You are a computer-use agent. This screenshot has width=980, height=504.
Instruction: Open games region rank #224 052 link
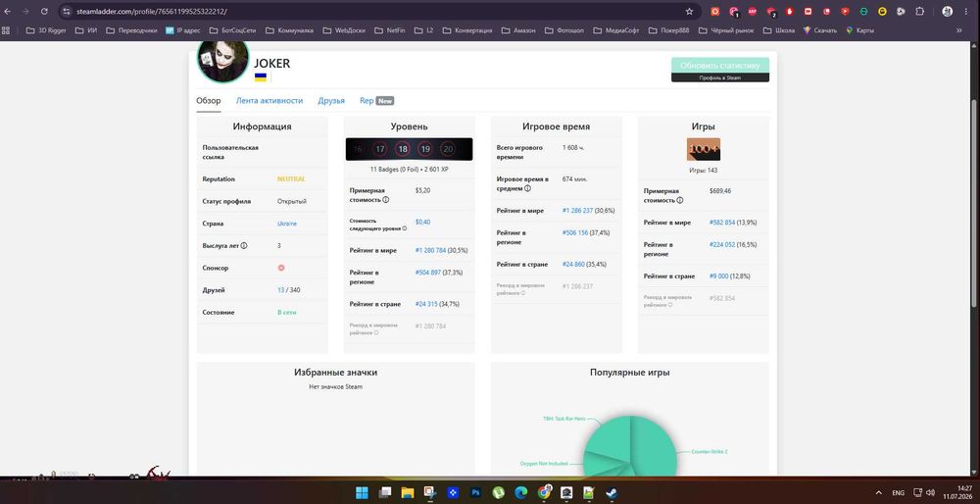click(x=722, y=244)
